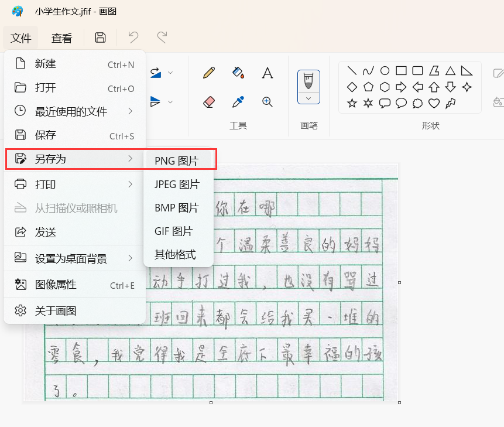Click the flip image icon
The width and height of the screenshot is (504, 427).
point(155,102)
